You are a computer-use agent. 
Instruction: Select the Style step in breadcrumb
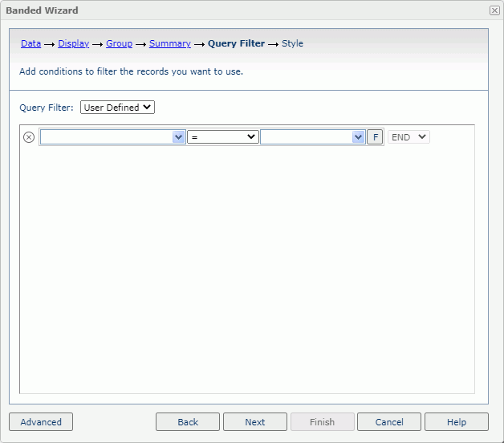click(292, 44)
